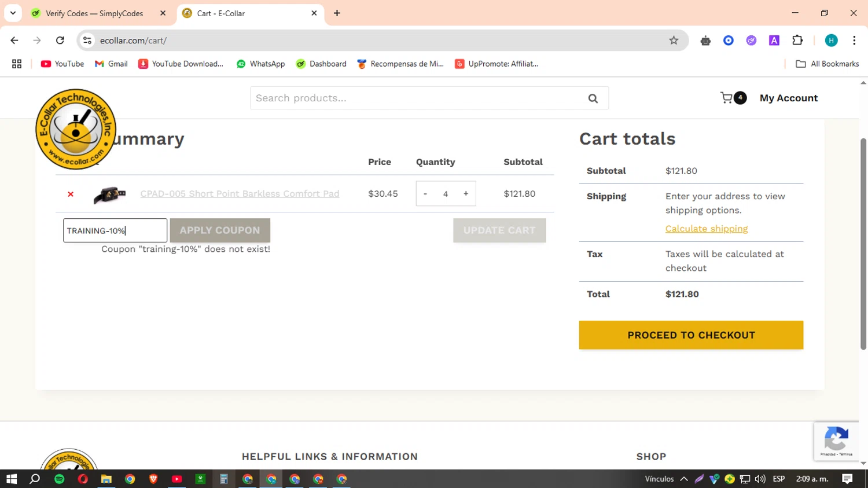Click volume speaker icon in system tray
868x488 pixels.
760,479
